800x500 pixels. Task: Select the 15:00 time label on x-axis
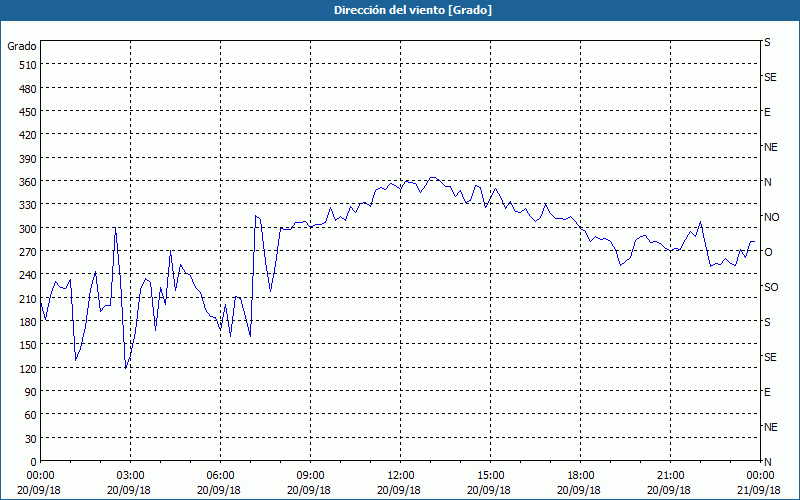pos(490,476)
